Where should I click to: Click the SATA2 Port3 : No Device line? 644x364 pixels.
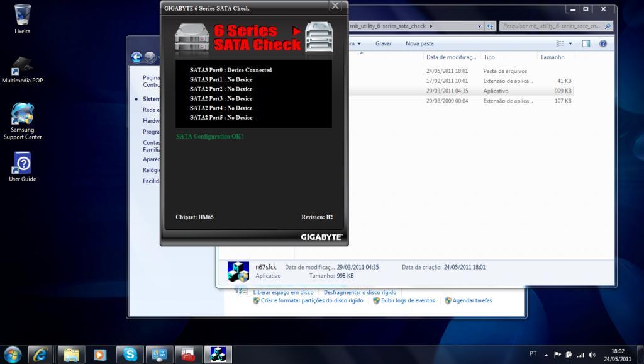(221, 99)
